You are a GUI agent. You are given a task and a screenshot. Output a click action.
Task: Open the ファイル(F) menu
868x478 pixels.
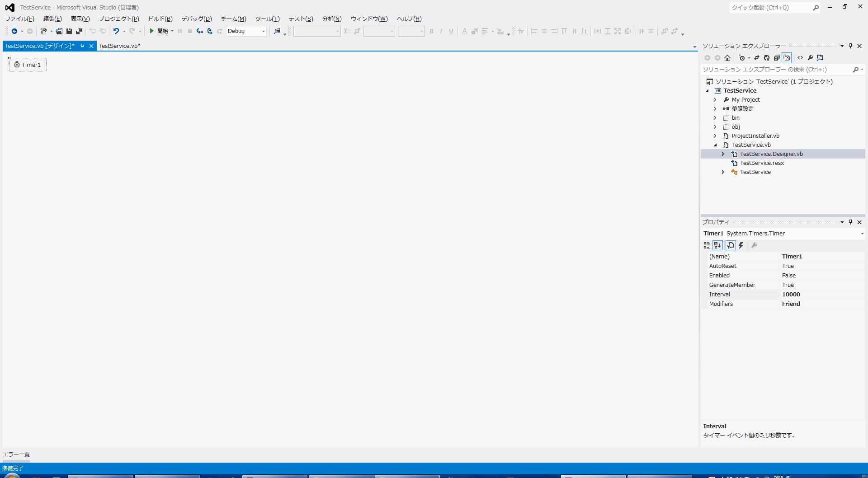click(19, 19)
